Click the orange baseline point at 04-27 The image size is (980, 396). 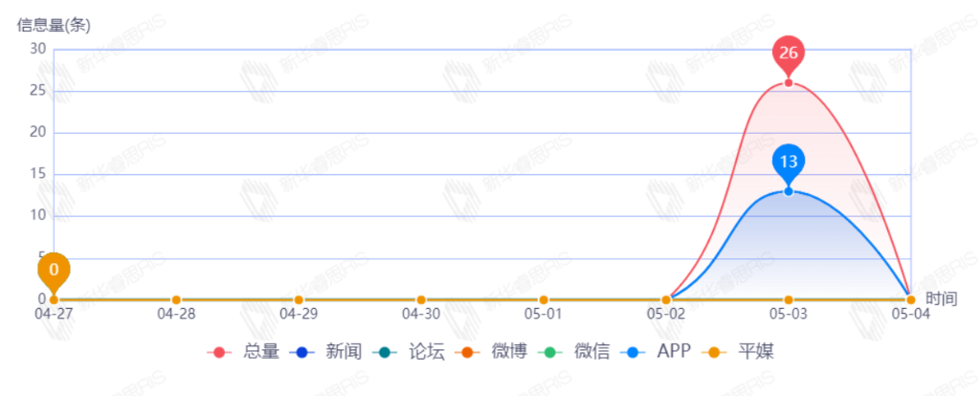coord(54,300)
